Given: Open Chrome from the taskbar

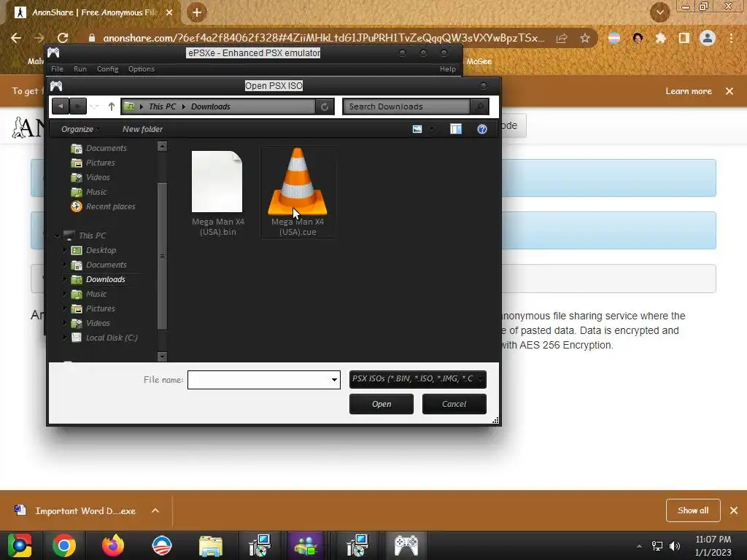Looking at the screenshot, I should coord(64,545).
